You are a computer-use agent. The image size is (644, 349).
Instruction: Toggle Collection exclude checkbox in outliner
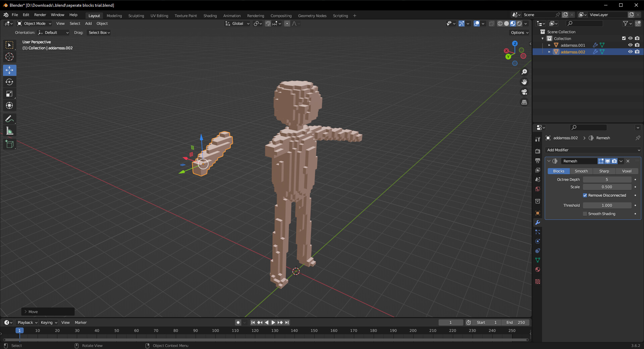point(624,38)
